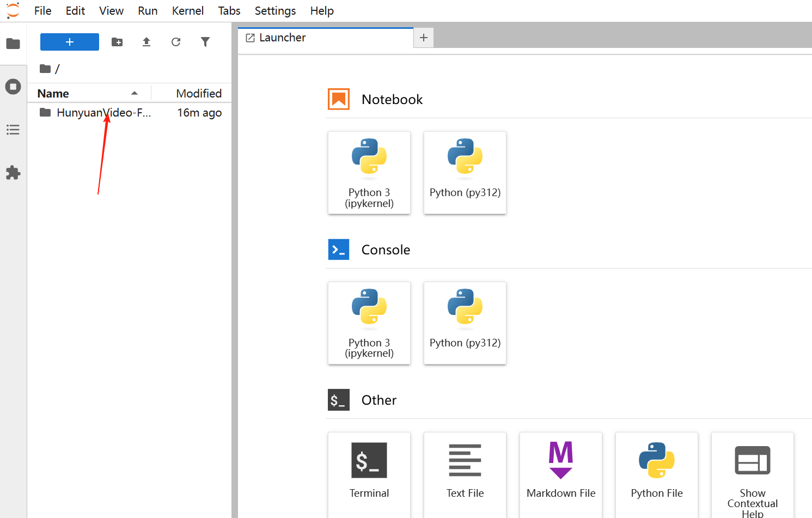Screen dimensions: 812x518
Task: Open the Run menu
Action: [148, 11]
